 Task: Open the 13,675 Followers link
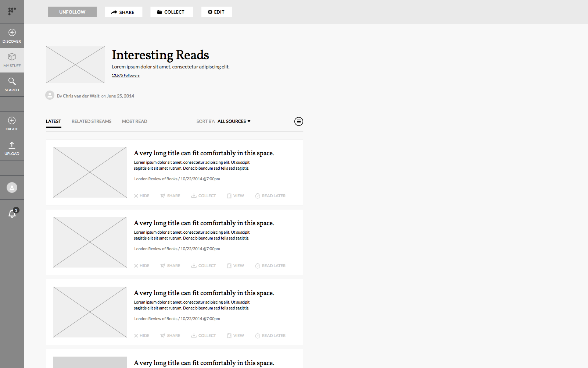click(x=126, y=75)
